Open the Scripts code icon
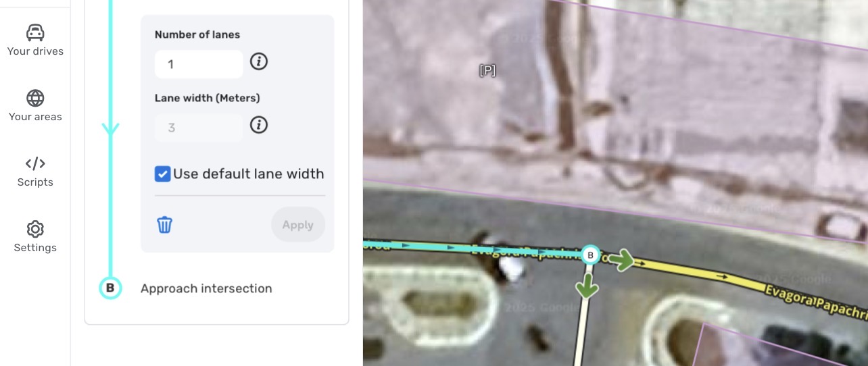This screenshot has height=366, width=868. tap(35, 163)
